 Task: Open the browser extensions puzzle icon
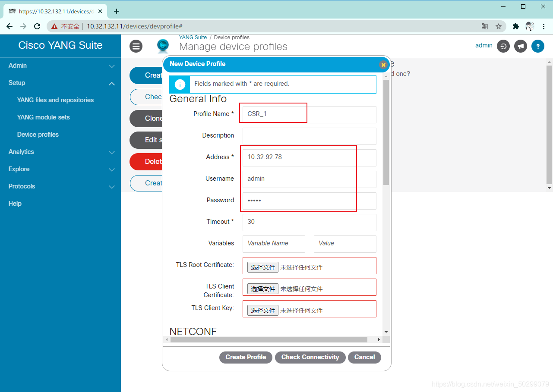click(515, 26)
